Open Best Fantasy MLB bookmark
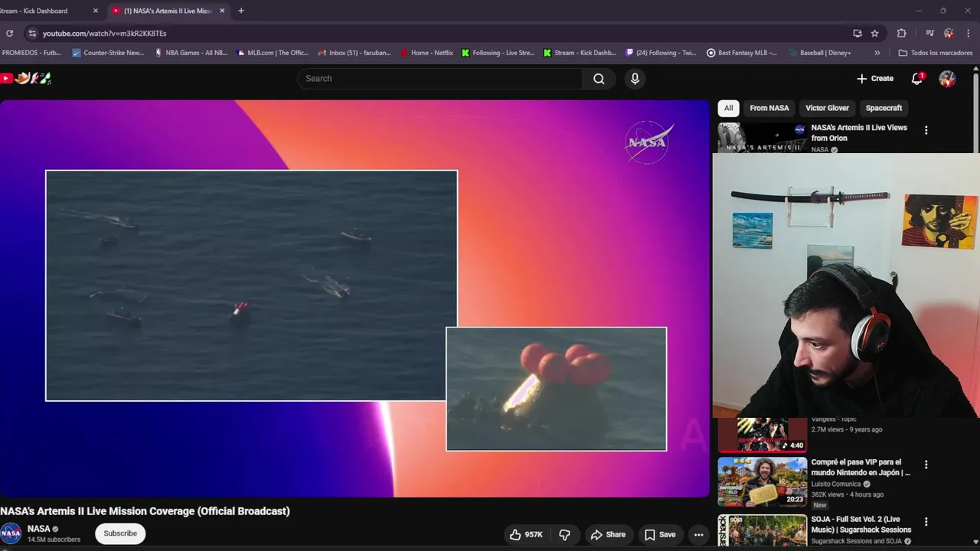The width and height of the screenshot is (980, 551). [x=742, y=53]
